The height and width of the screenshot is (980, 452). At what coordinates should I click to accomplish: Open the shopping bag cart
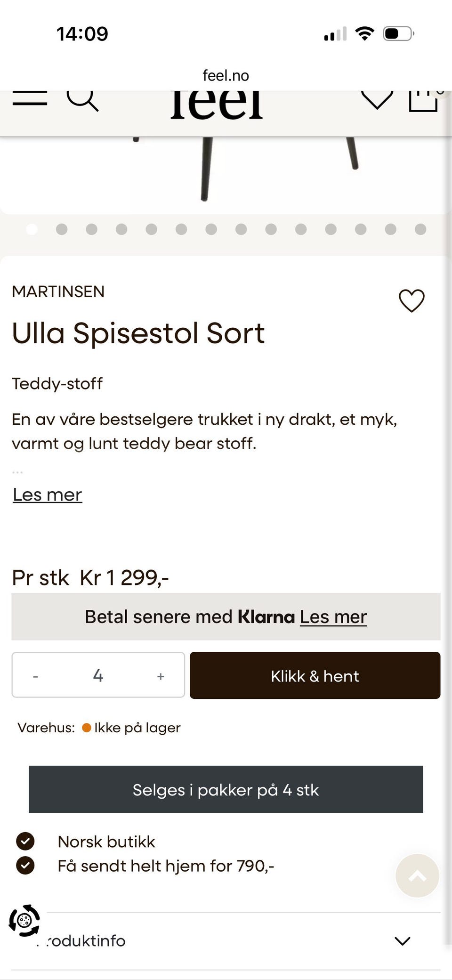(423, 100)
